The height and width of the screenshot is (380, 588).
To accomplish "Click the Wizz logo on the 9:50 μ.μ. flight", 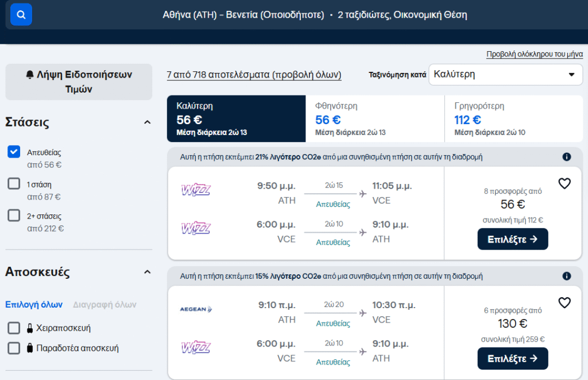I will point(196,190).
